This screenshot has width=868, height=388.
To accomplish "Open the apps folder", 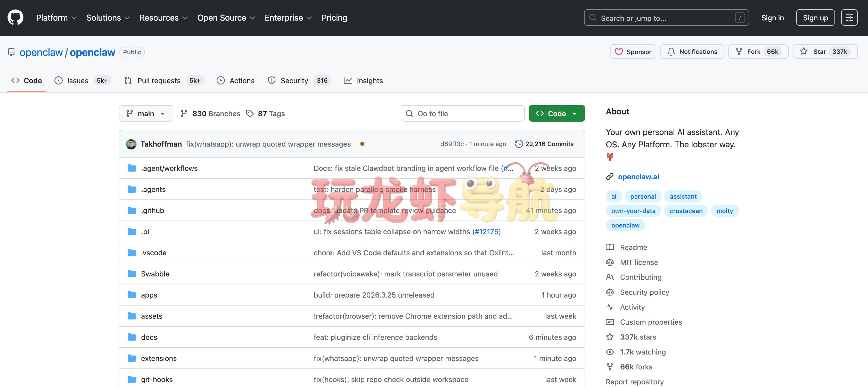I will coord(149,295).
